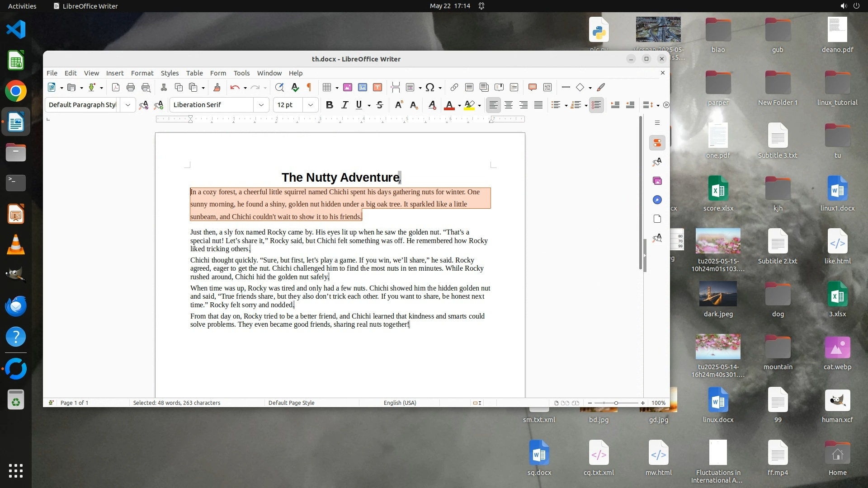This screenshot has width=868, height=488.
Task: Toggle formatting marks pilcrow icon
Action: 309,88
